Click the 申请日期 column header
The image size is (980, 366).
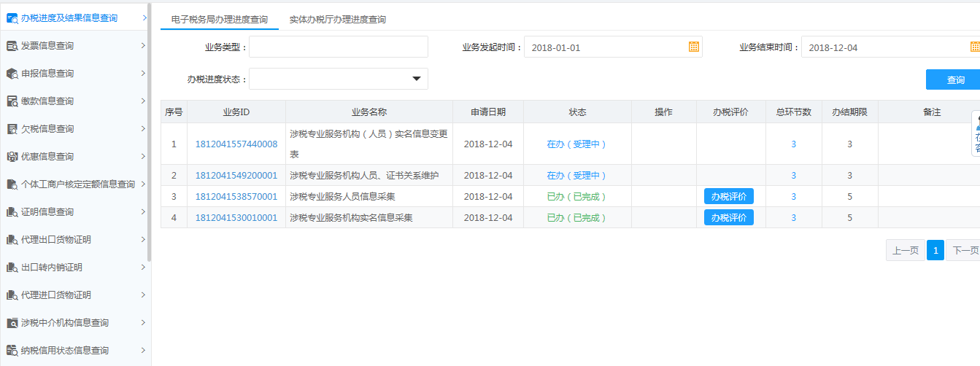[x=488, y=112]
